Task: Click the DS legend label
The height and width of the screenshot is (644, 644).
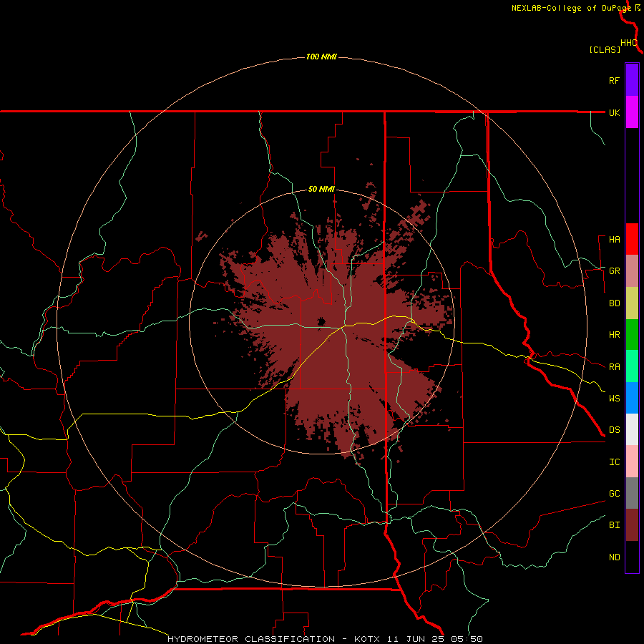Action: pos(614,430)
